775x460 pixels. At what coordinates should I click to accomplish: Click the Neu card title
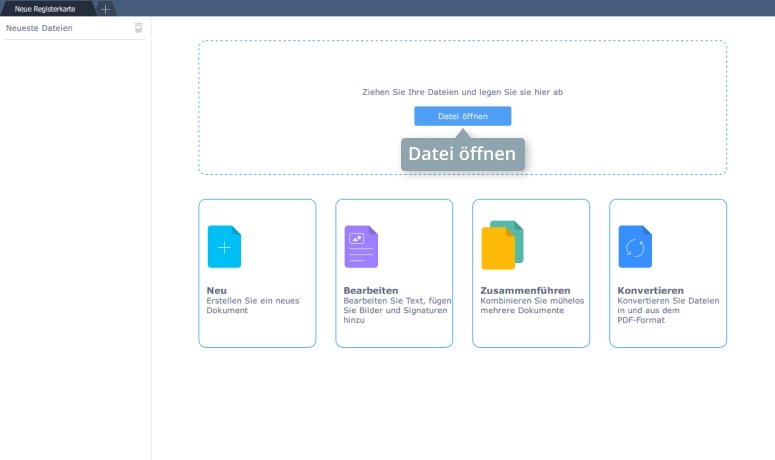tap(216, 290)
